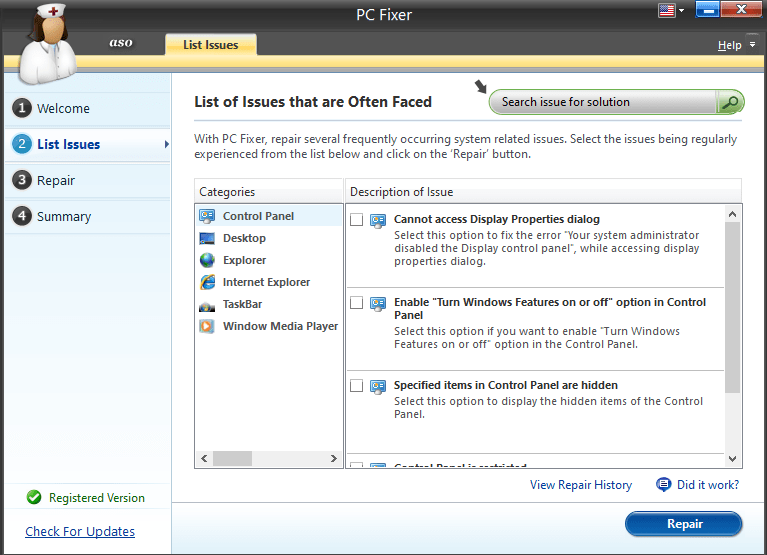
Task: Click Registered Version text
Action: click(97, 498)
